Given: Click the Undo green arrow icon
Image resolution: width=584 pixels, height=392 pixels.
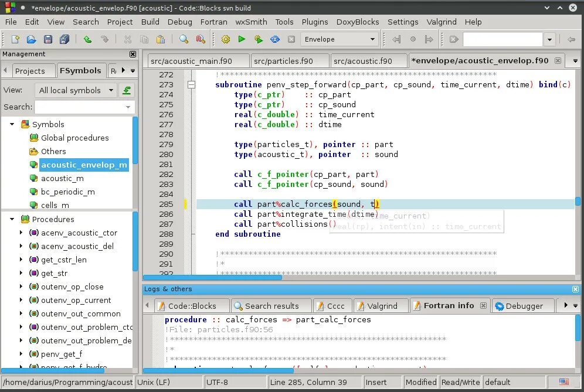Looking at the screenshot, I should click(87, 39).
